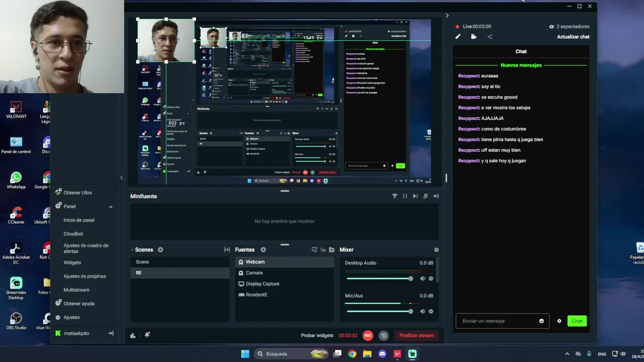Filter Minifuente events with the funnel icon

[x=394, y=196]
